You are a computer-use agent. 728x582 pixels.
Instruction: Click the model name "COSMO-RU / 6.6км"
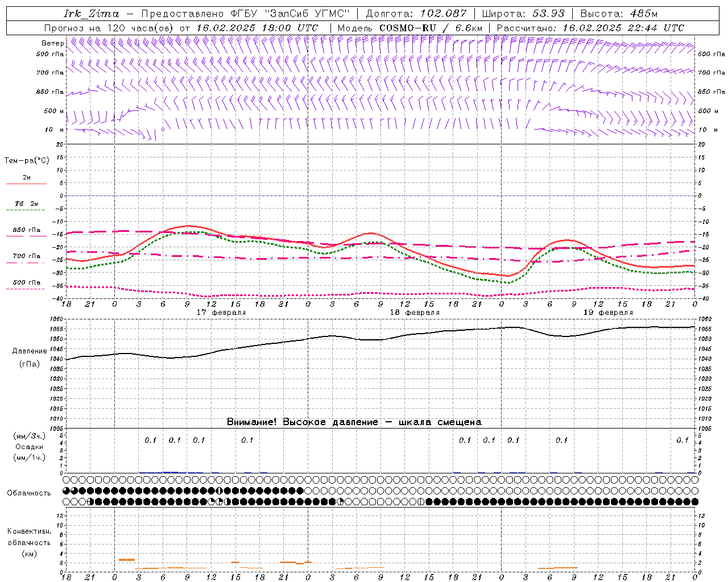tap(431, 28)
